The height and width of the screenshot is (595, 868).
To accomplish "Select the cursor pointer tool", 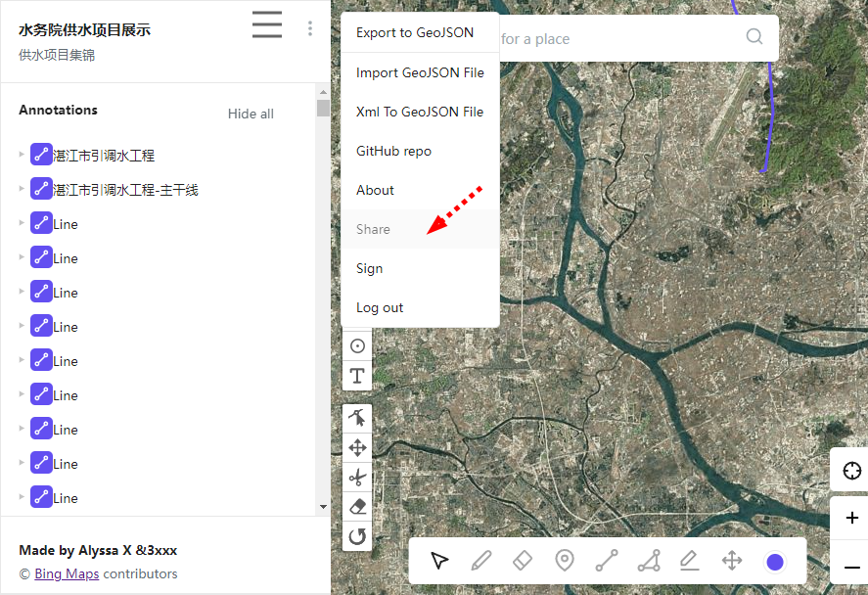I will pyautogui.click(x=439, y=561).
